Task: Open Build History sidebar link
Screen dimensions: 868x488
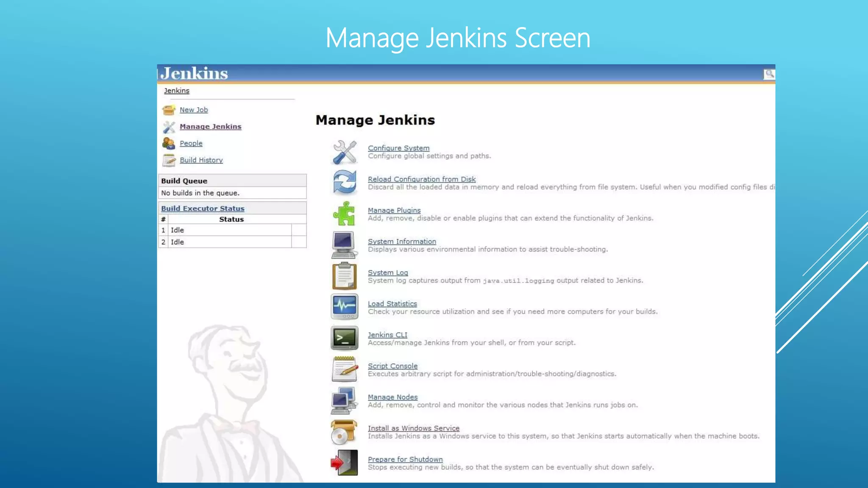Action: point(201,160)
